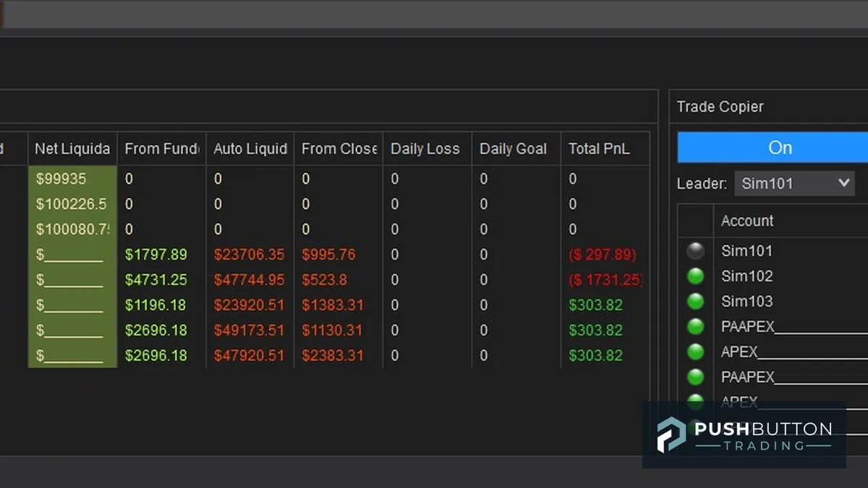Click the masked Net Liquida cell beside $4731.25
This screenshot has height=488, width=868.
72,280
